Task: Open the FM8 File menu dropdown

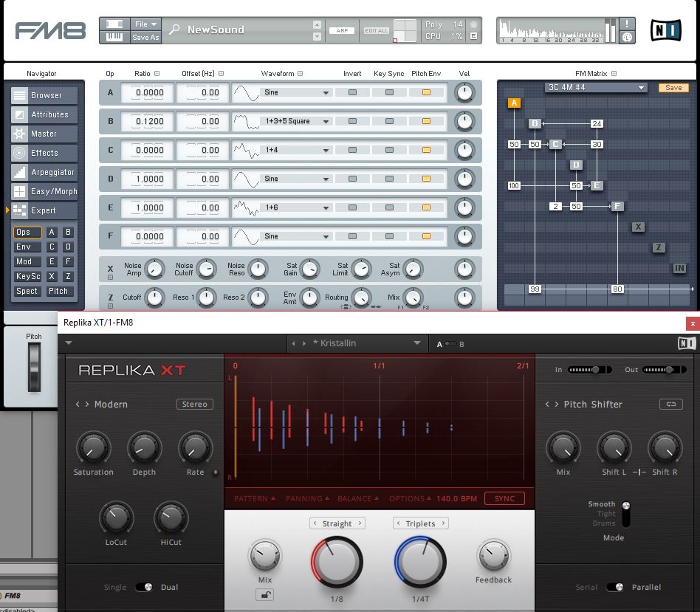Action: [x=145, y=24]
